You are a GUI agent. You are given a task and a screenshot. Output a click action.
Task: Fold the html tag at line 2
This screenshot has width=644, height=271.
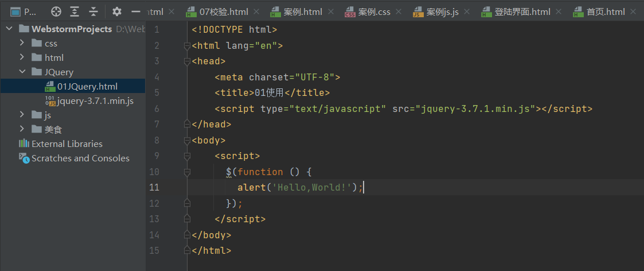click(x=188, y=46)
